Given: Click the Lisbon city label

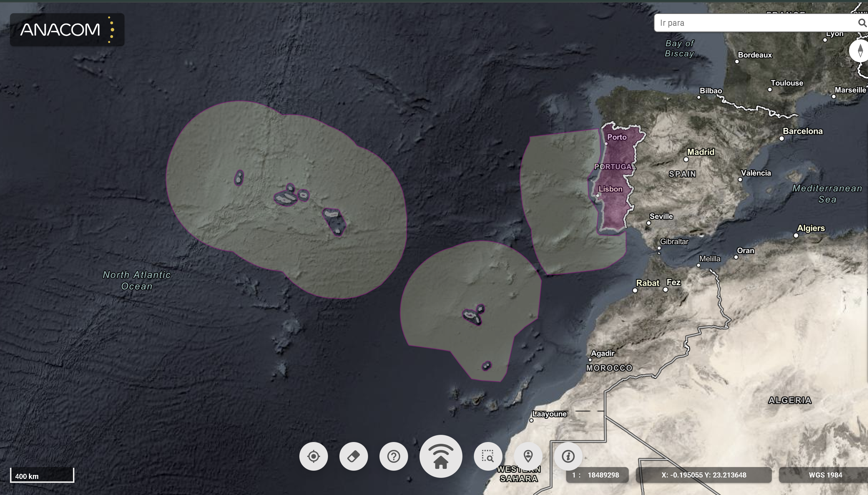Looking at the screenshot, I should coord(610,189).
